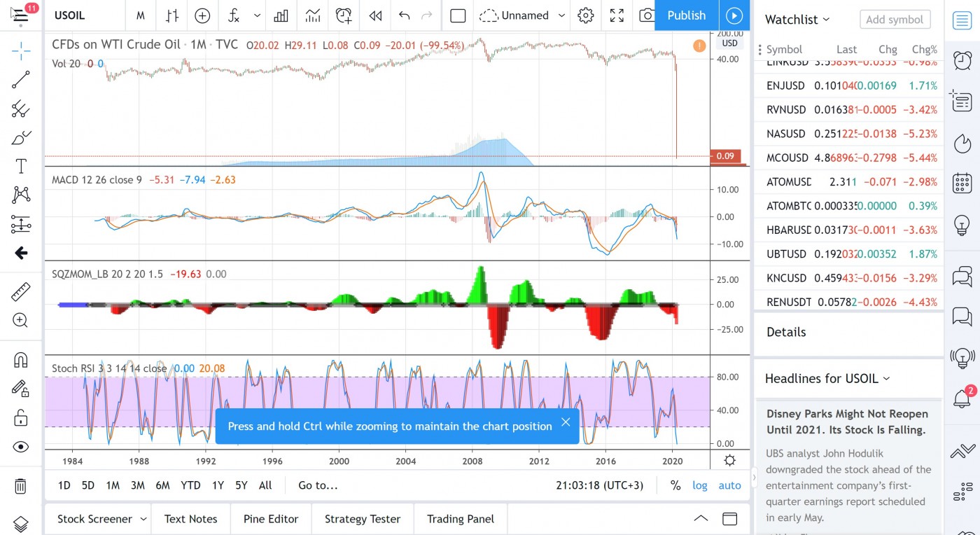Hide all drawing tools with eye icon
This screenshot has height=535, width=980.
point(21,447)
